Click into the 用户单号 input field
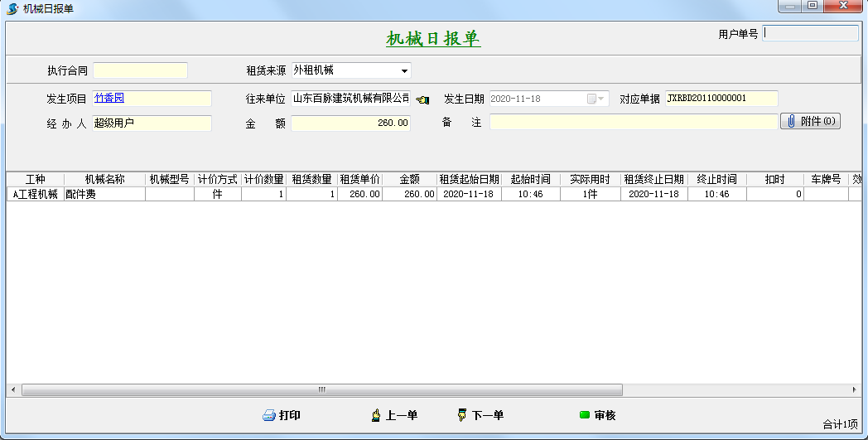This screenshot has width=868, height=440. pos(810,33)
